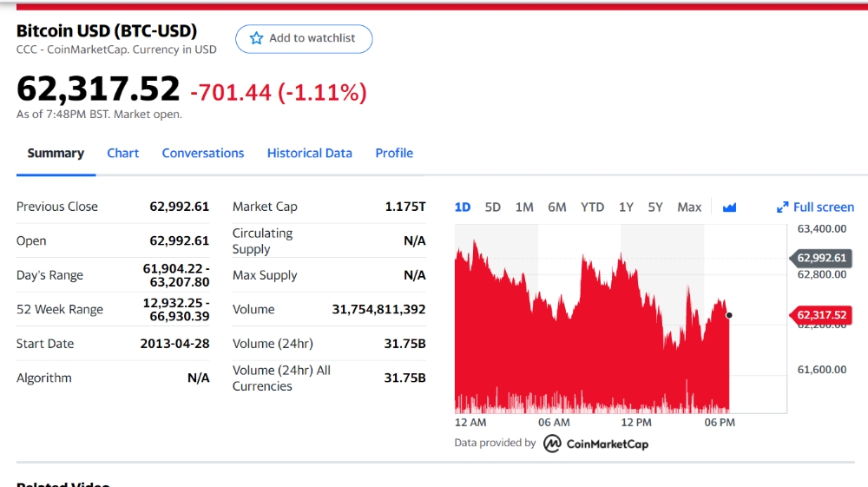Click the Data provided by text
868x487 pixels.
point(495,443)
